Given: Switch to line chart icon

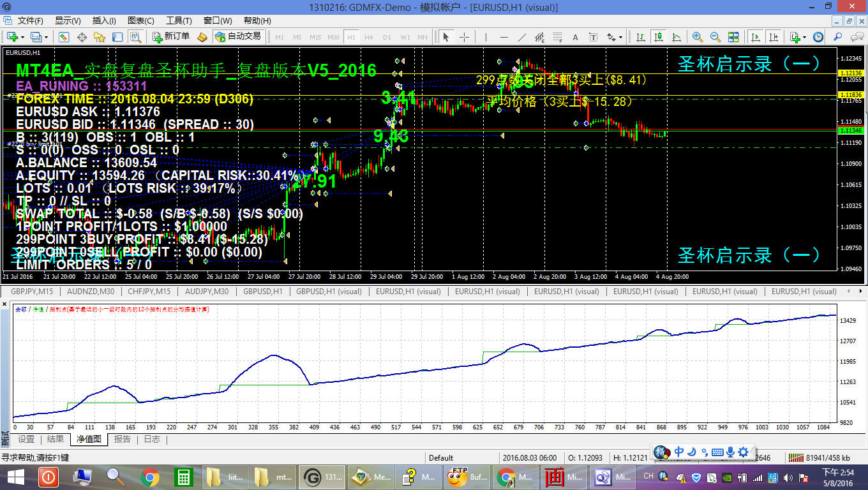Looking at the screenshot, I should point(677,37).
